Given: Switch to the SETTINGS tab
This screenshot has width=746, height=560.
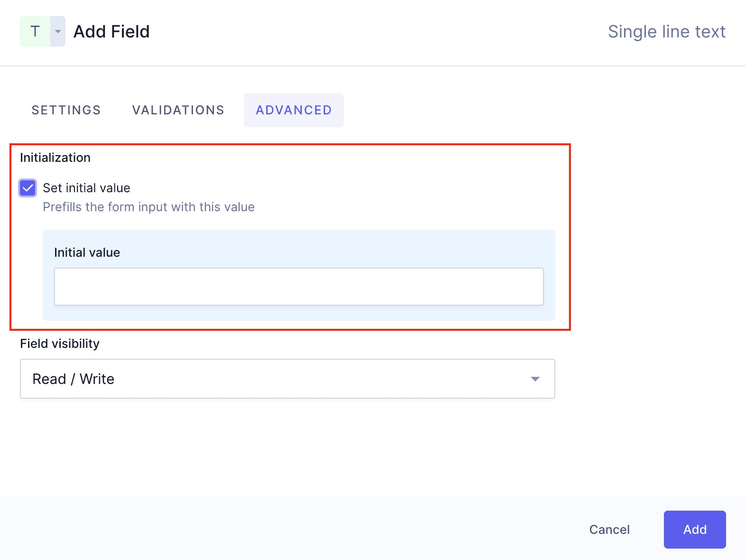Looking at the screenshot, I should click(66, 110).
